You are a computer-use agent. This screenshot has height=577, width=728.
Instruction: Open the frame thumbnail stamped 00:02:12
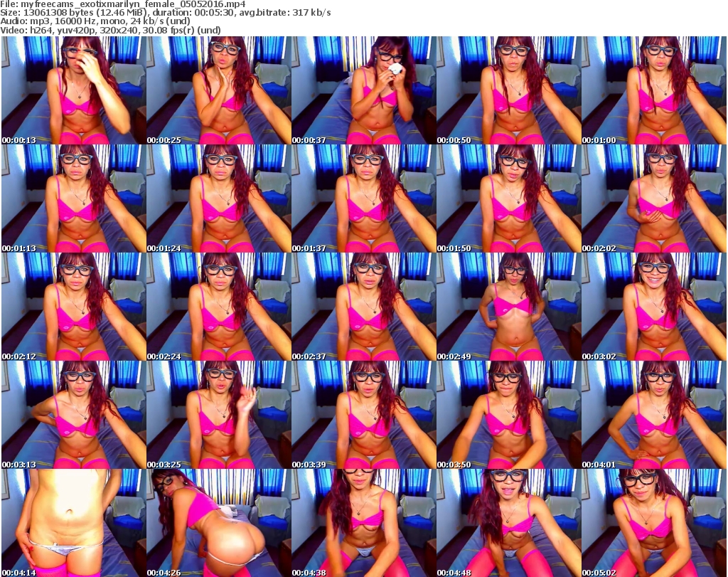[x=74, y=307]
